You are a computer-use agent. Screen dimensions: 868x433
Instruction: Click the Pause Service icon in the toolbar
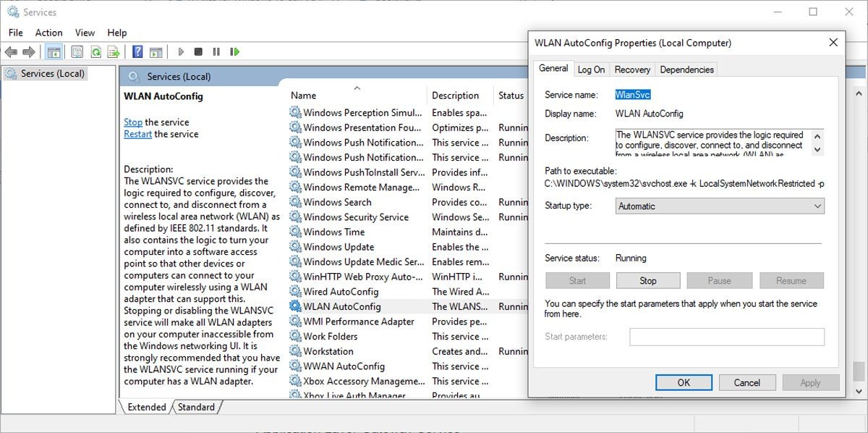point(216,52)
